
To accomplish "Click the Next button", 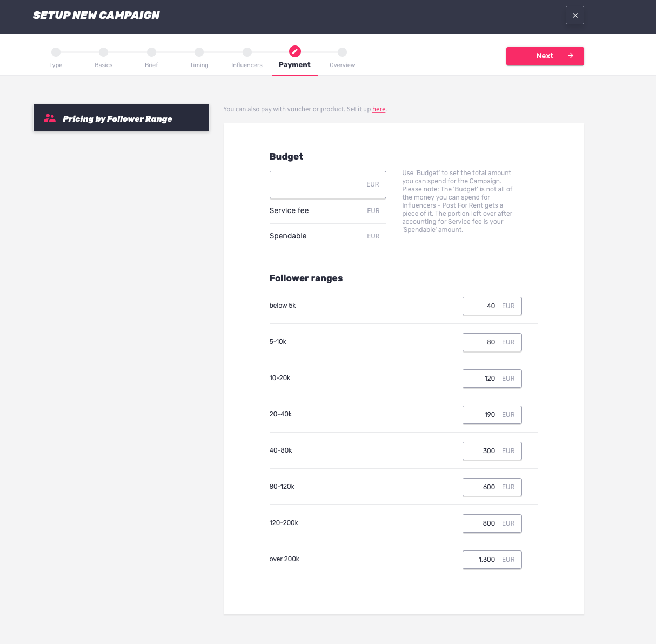I will tap(545, 56).
